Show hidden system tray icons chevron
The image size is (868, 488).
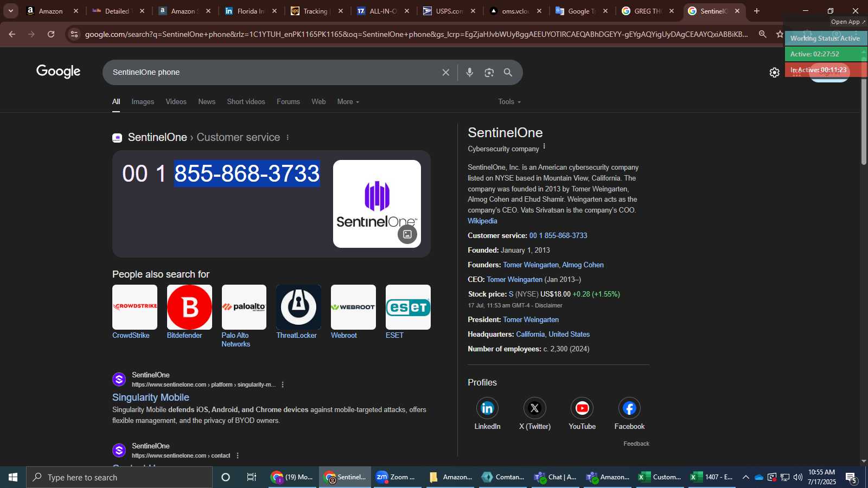(x=746, y=477)
